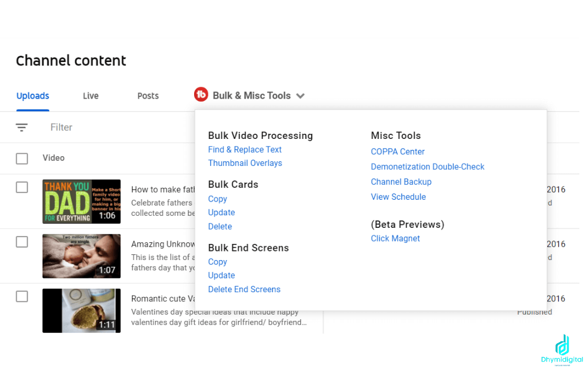Switch to the Posts tab
The width and height of the screenshot is (588, 376).
click(148, 96)
